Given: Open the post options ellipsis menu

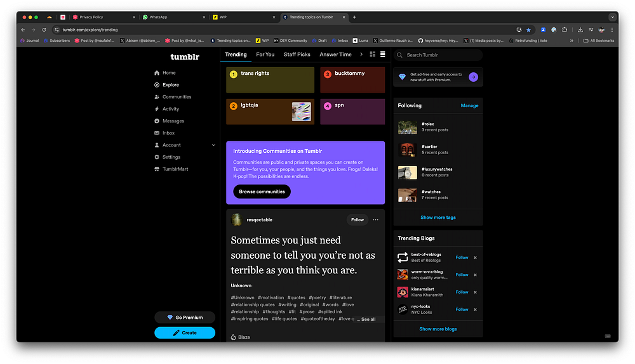Looking at the screenshot, I should [x=375, y=220].
